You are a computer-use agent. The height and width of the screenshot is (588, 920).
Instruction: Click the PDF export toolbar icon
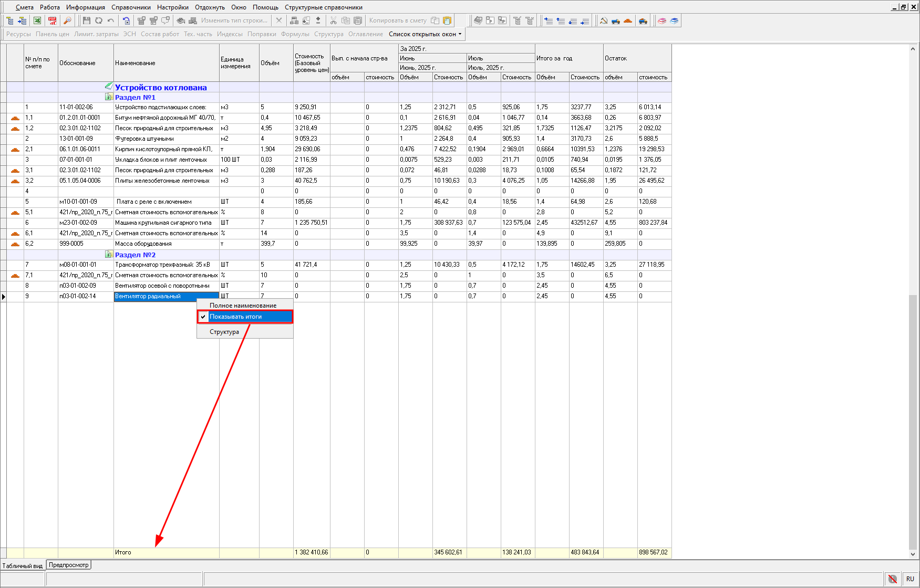[53, 20]
